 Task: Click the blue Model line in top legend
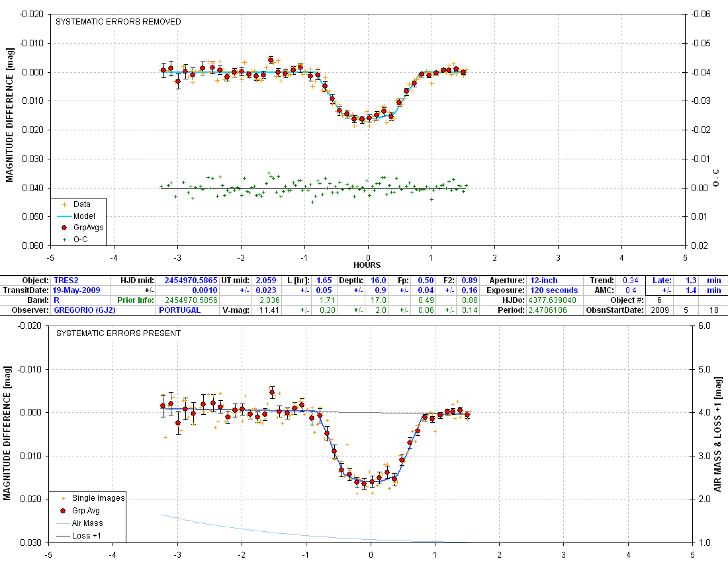pyautogui.click(x=64, y=216)
